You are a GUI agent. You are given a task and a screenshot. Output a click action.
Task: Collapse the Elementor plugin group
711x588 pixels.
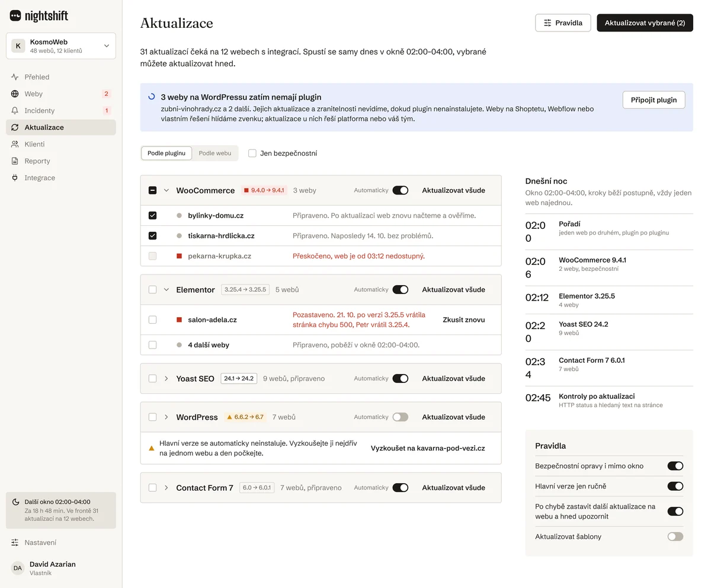tap(166, 290)
